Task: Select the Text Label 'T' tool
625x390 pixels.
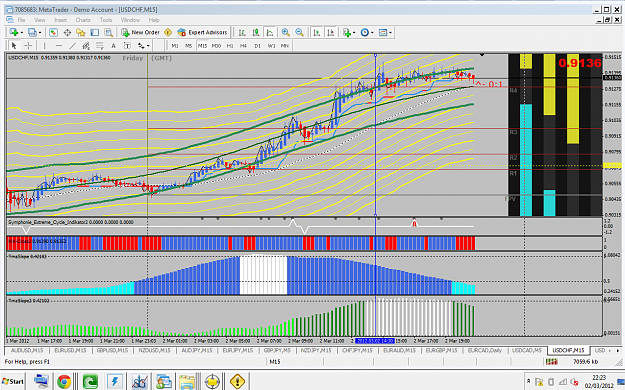Action: pos(127,46)
